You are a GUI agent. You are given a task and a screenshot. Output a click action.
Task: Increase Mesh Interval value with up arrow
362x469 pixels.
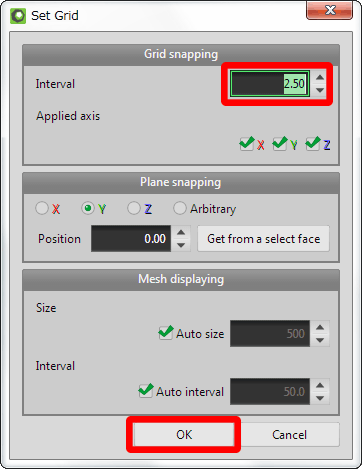(320, 385)
